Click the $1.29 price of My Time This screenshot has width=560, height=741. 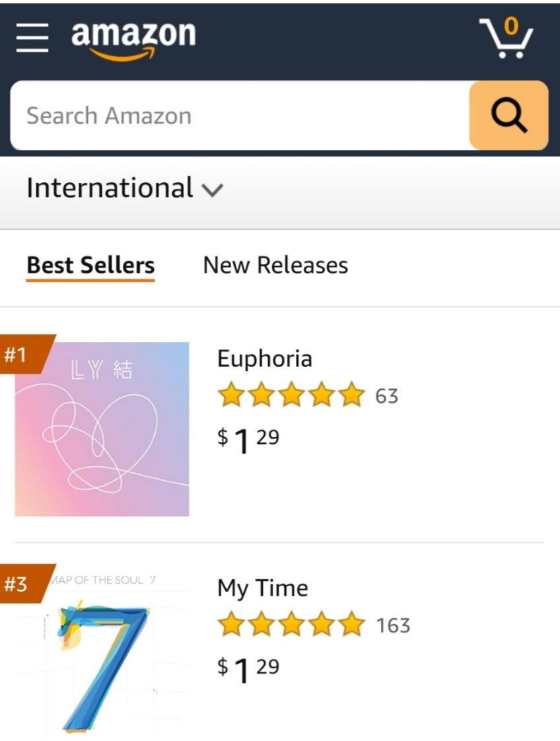tap(249, 669)
